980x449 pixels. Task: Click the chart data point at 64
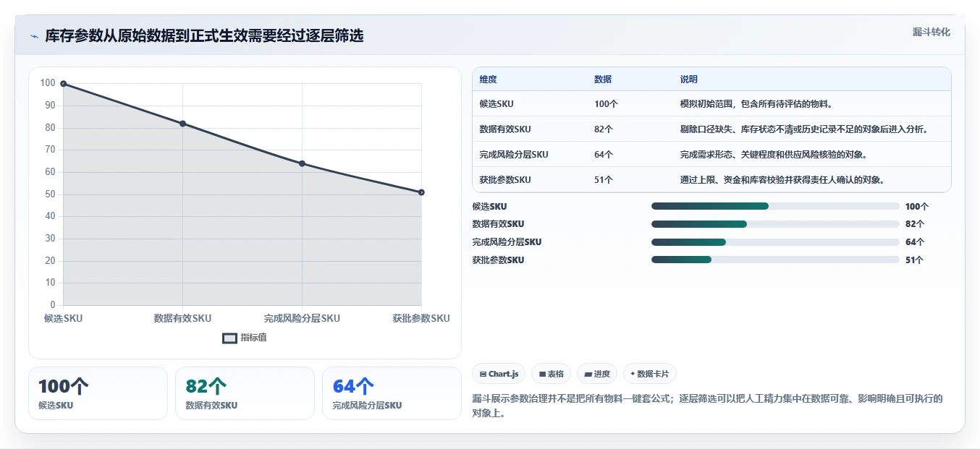click(x=302, y=163)
